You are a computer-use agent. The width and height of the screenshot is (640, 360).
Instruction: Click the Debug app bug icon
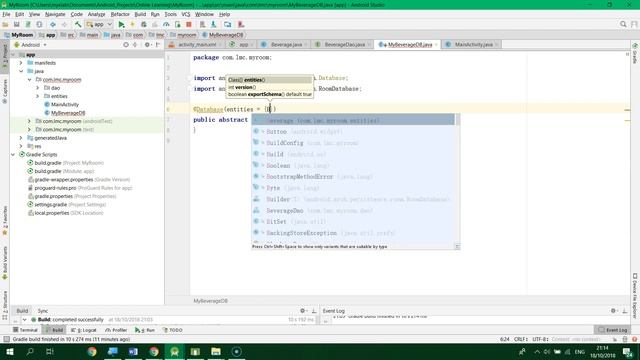click(144, 24)
